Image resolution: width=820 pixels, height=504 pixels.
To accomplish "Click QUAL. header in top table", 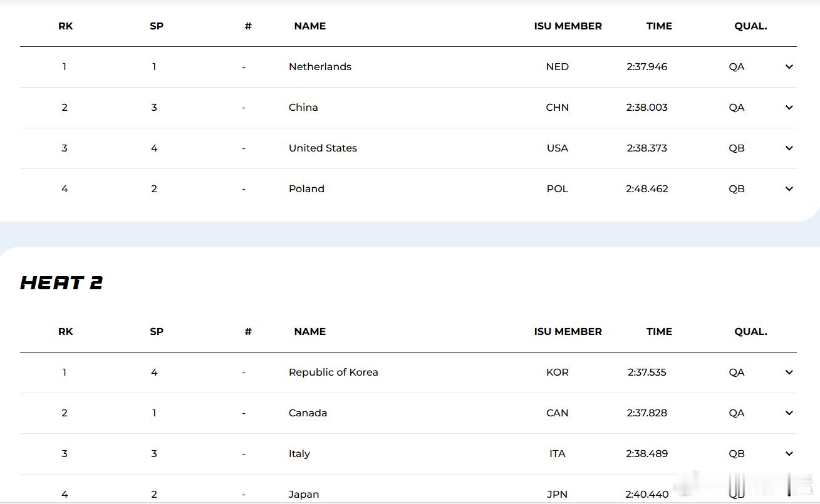I will pyautogui.click(x=750, y=26).
